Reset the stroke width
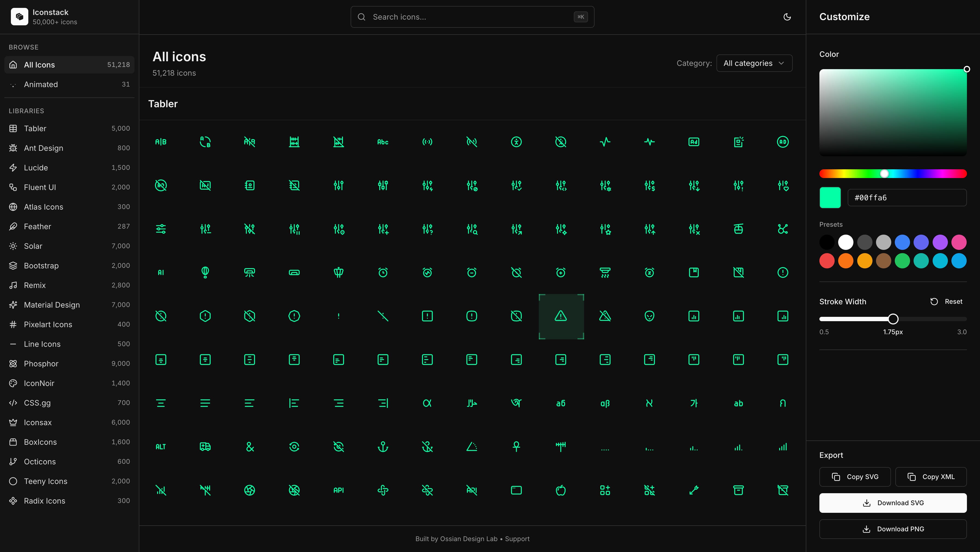Screen dimensions: 980x552 946,301
